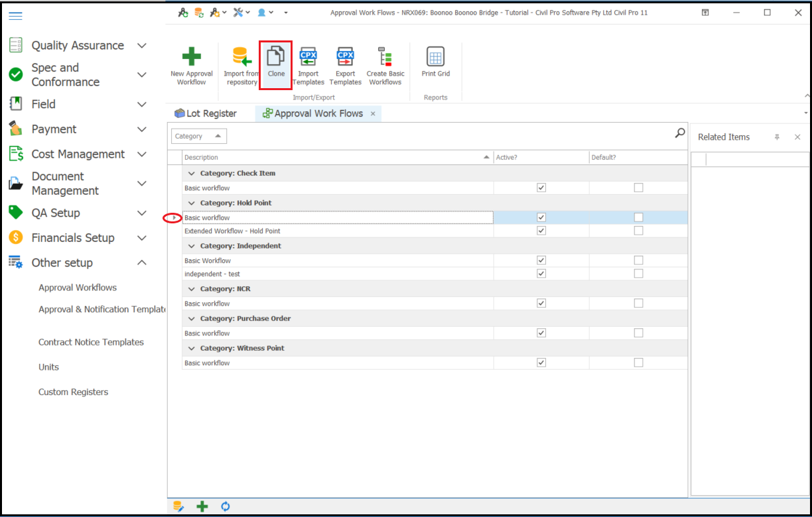The height and width of the screenshot is (517, 812).
Task: Click the Field notebook icon
Action: [16, 104]
